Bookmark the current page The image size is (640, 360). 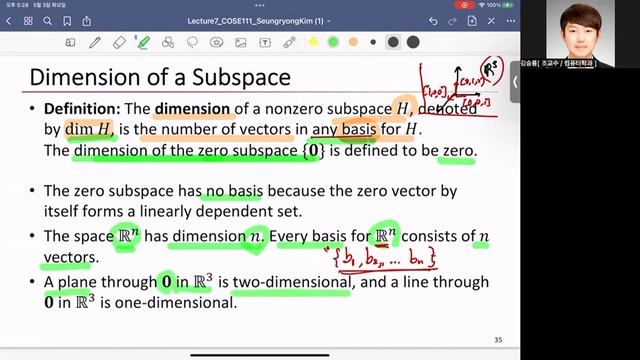(x=67, y=21)
